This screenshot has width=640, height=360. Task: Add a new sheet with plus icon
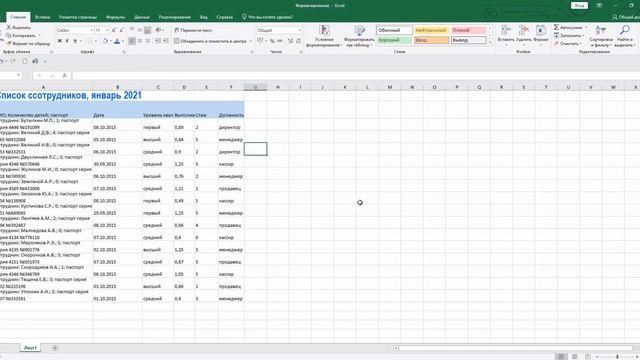pos(55,348)
